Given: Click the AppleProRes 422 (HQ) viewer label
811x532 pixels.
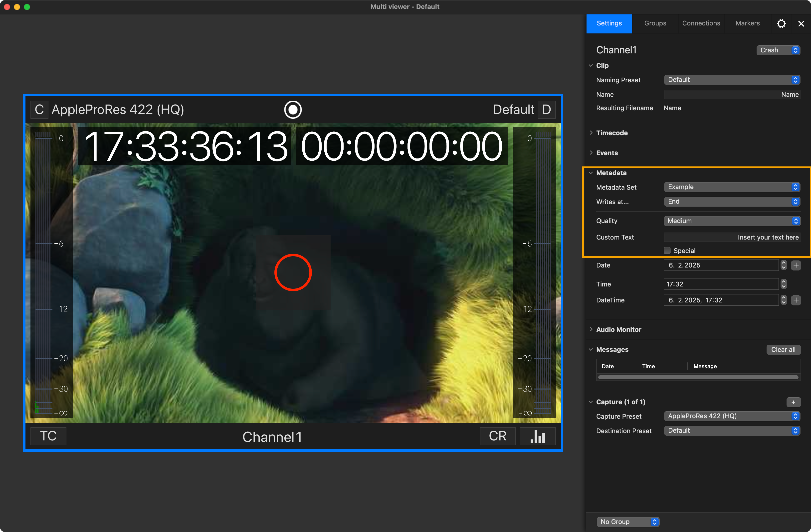Looking at the screenshot, I should coord(118,110).
